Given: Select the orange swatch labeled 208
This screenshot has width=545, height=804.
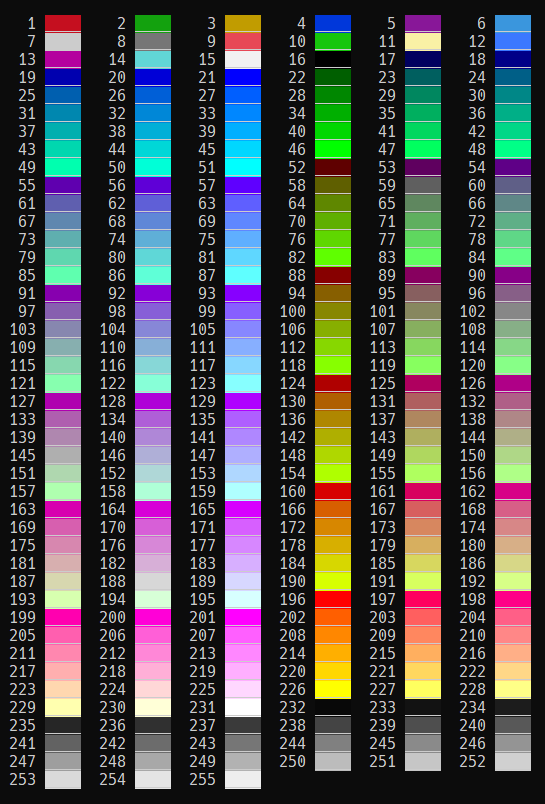Looking at the screenshot, I should [333, 635].
